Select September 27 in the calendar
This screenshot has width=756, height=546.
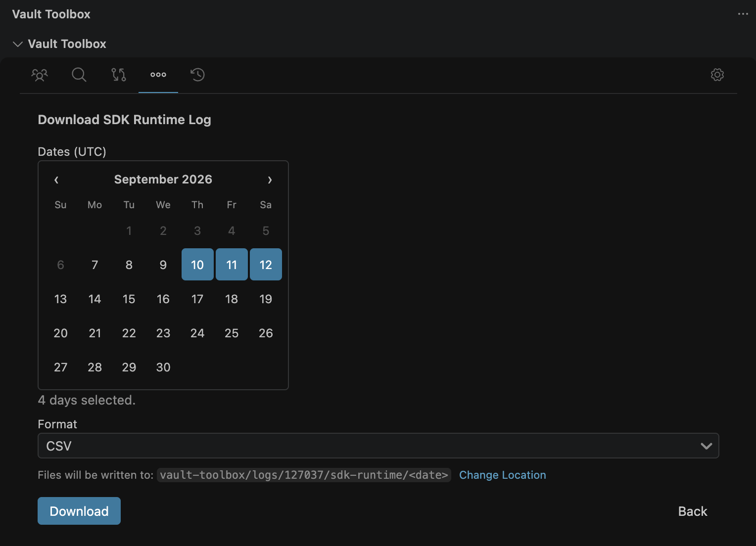pos(60,367)
